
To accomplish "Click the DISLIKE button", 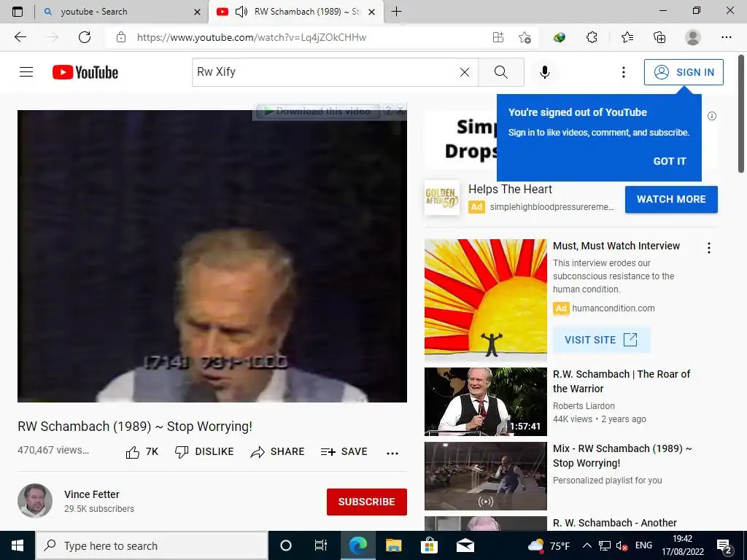I will (204, 451).
